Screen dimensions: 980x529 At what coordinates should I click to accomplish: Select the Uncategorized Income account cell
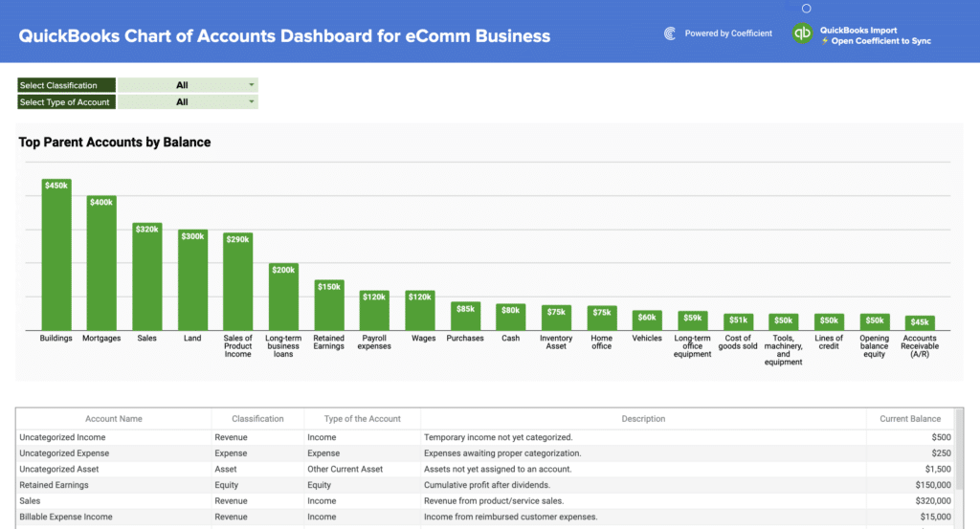tap(114, 437)
